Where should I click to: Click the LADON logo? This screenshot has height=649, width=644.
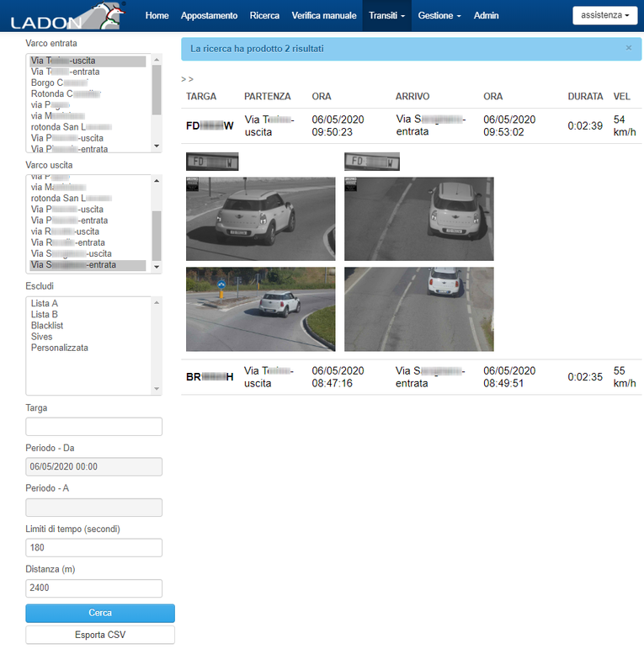67,16
